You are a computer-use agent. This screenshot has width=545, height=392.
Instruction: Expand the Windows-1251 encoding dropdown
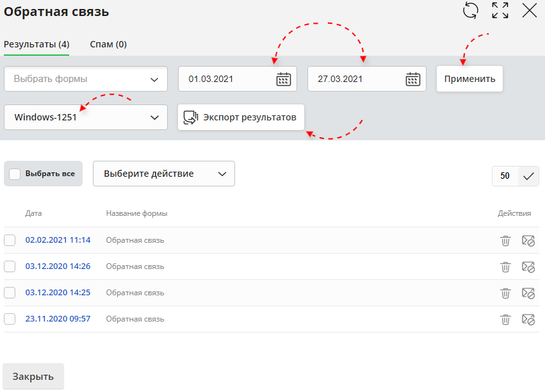pyautogui.click(x=86, y=118)
